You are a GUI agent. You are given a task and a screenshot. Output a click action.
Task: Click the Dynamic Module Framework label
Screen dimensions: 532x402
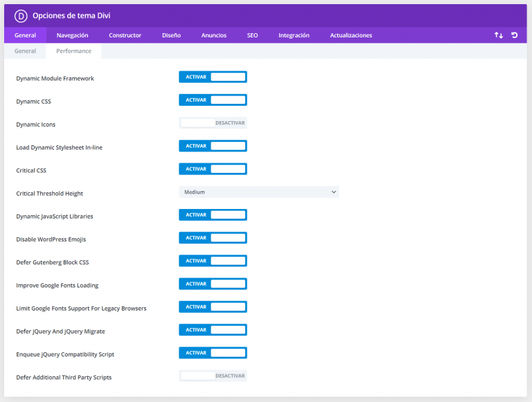(x=55, y=79)
